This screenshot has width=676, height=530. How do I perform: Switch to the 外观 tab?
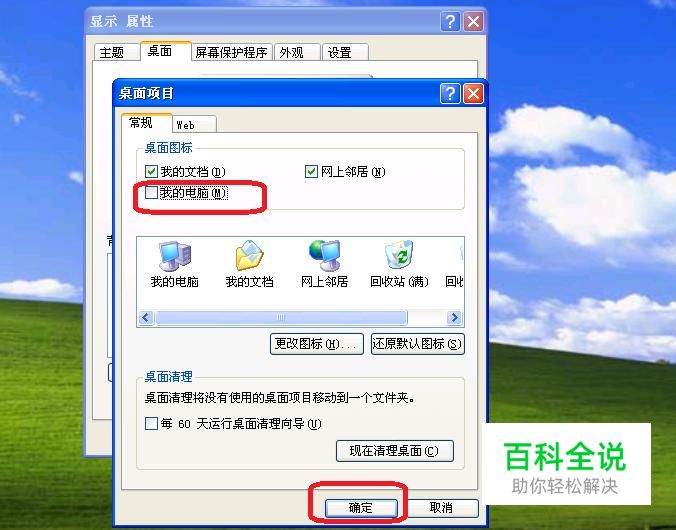297,53
